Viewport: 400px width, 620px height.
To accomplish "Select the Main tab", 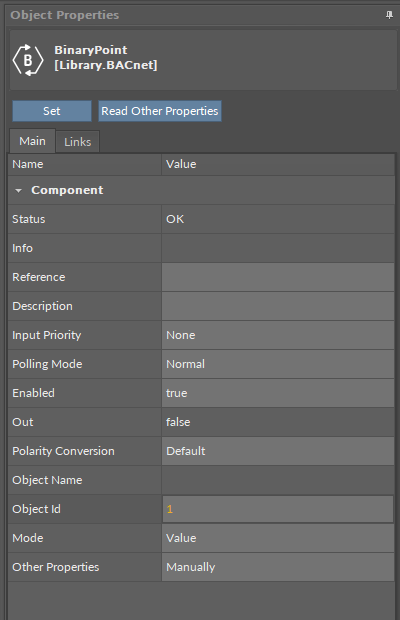I will (x=32, y=141).
